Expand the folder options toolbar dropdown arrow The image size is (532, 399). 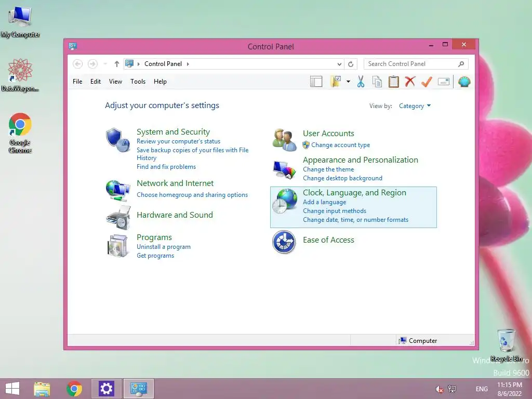(x=348, y=82)
